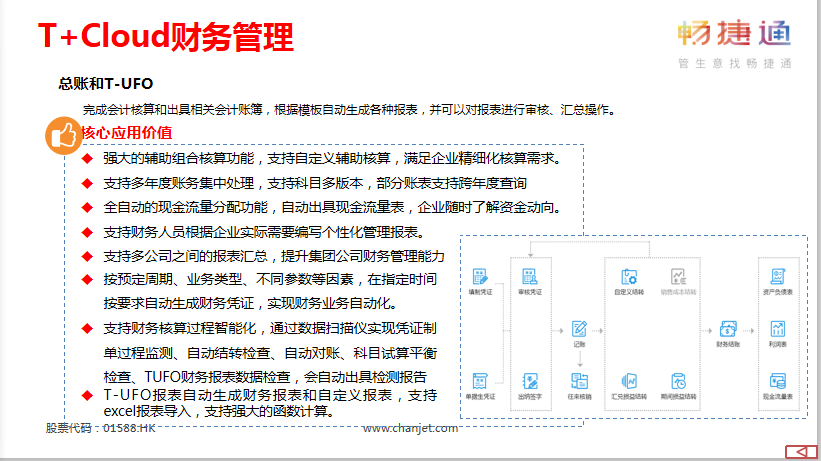Select the 单据生凭证 icon

point(480,381)
